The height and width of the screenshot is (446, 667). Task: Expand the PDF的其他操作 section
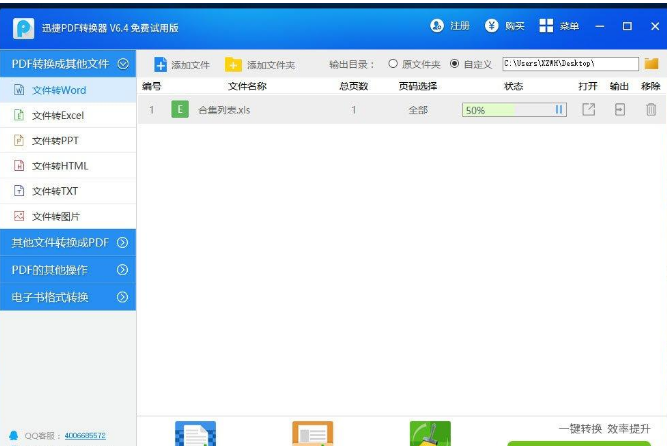[x=123, y=270]
